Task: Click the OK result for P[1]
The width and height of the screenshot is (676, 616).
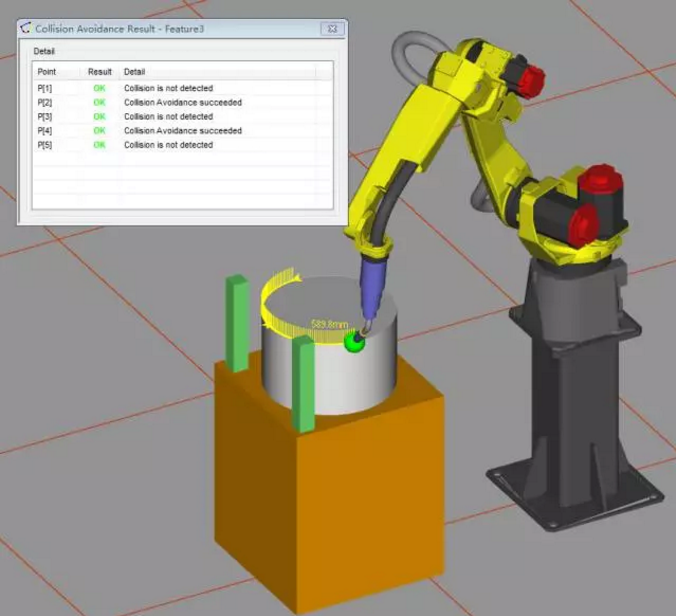Action: (99, 88)
